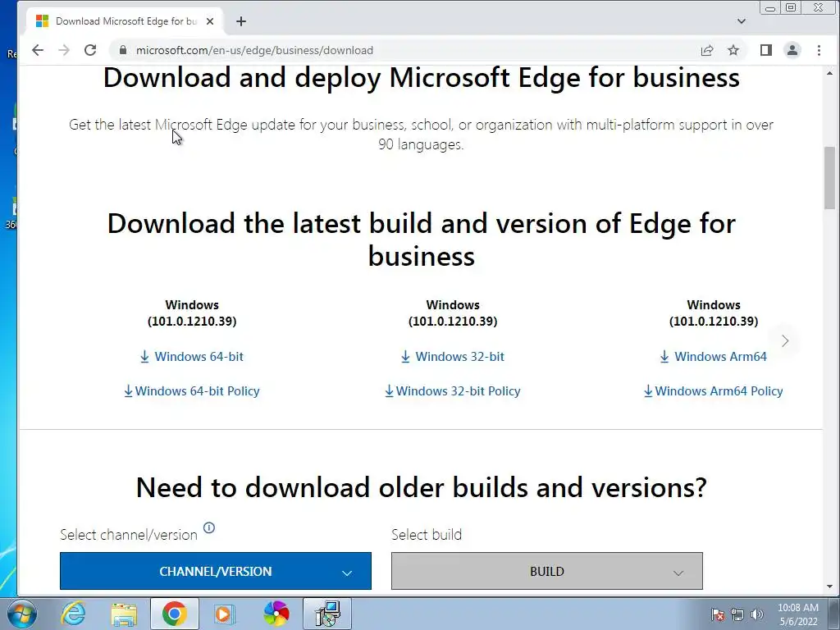Click the Chrome taskbar icon
Screen dimensions: 840x630
click(x=174, y=614)
